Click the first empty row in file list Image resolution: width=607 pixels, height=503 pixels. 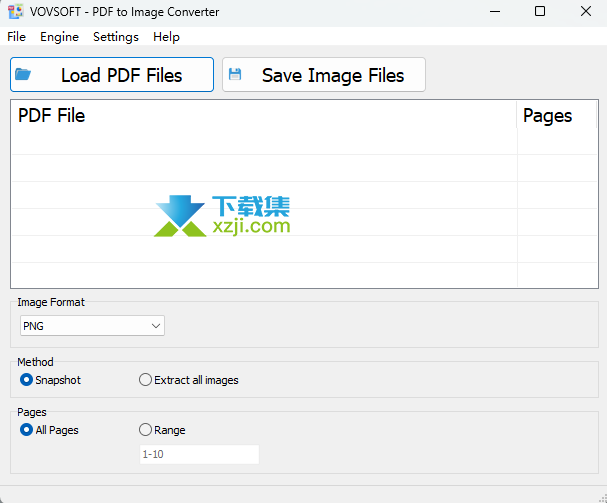point(262,142)
